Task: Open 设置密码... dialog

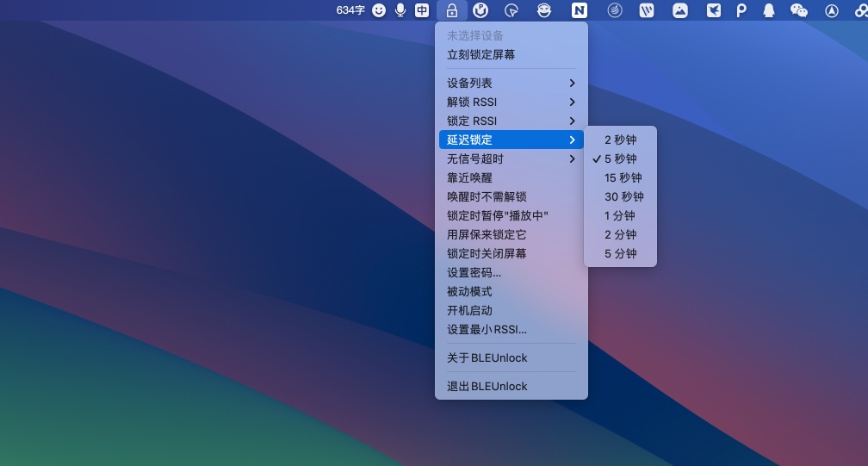Action: pyautogui.click(x=511, y=273)
